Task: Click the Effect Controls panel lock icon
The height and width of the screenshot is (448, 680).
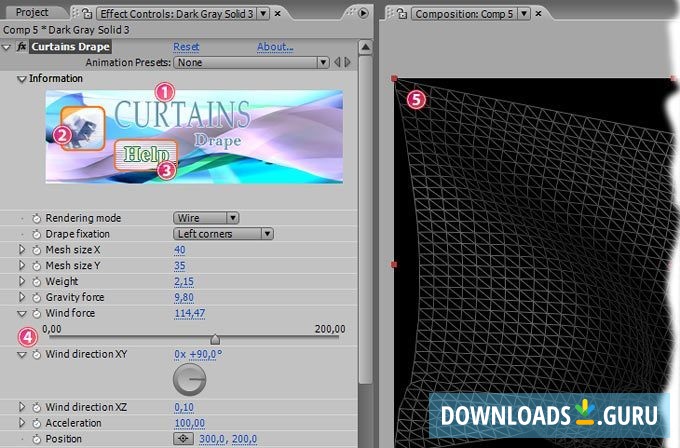Action: [87, 14]
